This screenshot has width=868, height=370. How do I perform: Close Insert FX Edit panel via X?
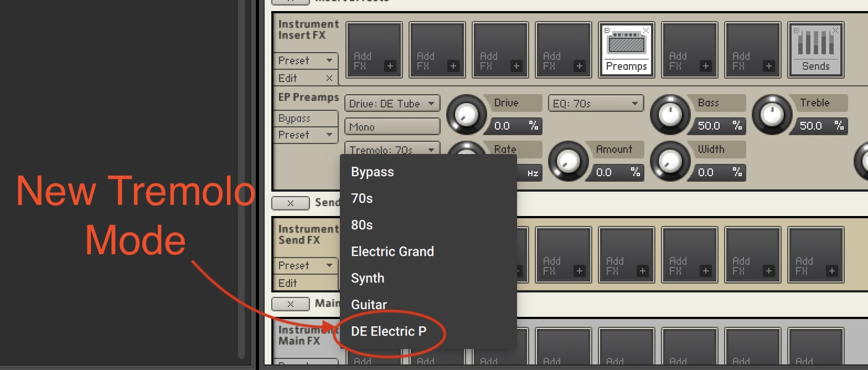(329, 78)
